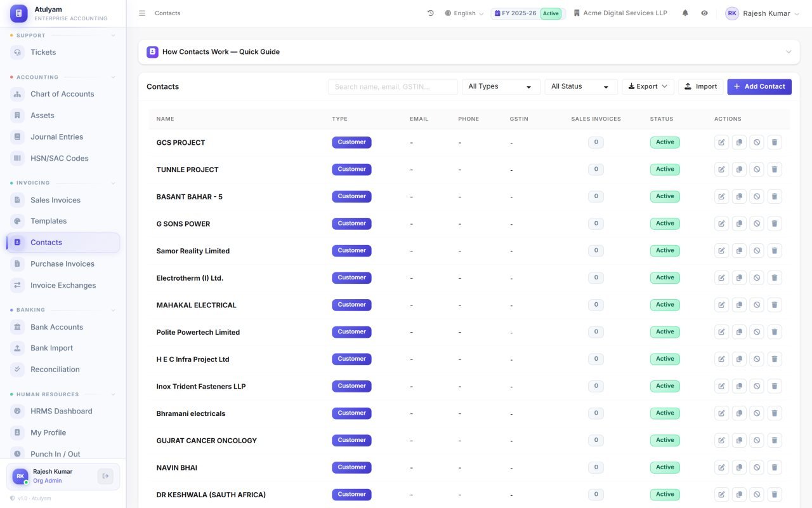Open HSN/SAC Codes in the sidebar
This screenshot has width=812, height=508.
tap(63, 158)
